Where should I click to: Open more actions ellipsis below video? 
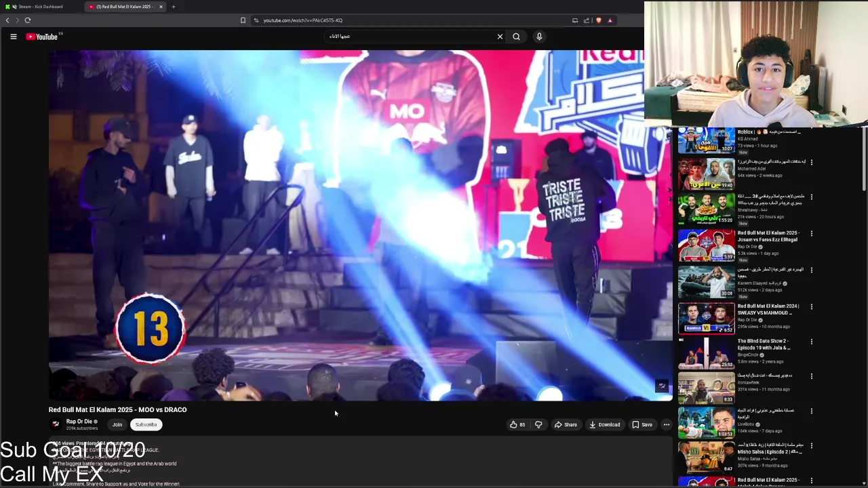pos(667,425)
